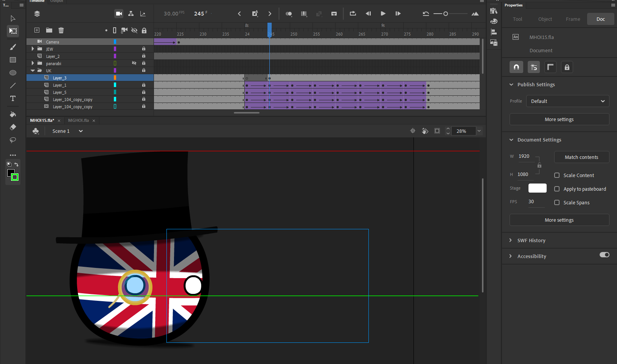Expand the SWF History section
Viewport: 617px width, 364px height.
(x=510, y=240)
